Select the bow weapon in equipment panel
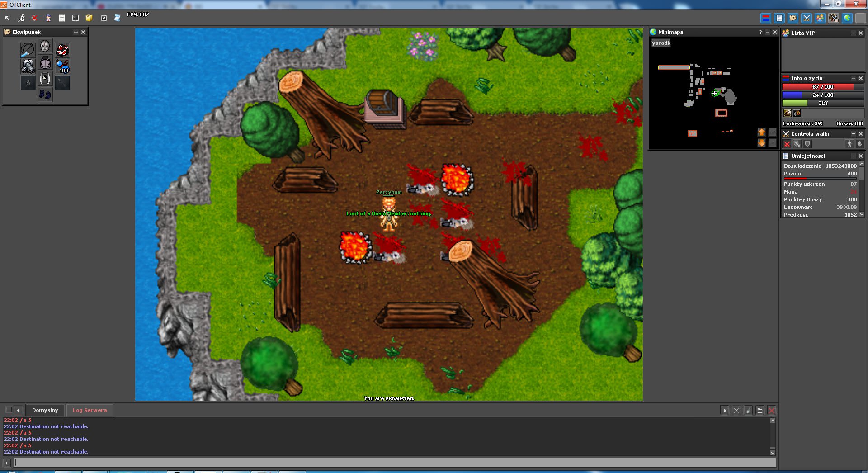This screenshot has width=868, height=473. pyautogui.click(x=28, y=50)
